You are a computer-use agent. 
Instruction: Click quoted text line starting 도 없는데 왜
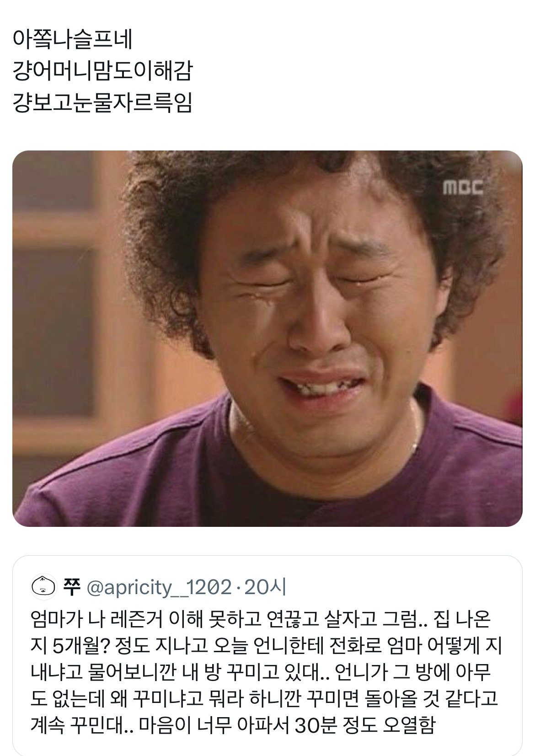[x=263, y=699]
